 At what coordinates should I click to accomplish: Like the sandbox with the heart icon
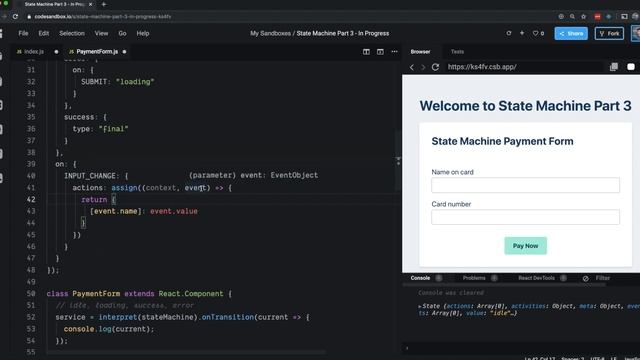[x=535, y=33]
